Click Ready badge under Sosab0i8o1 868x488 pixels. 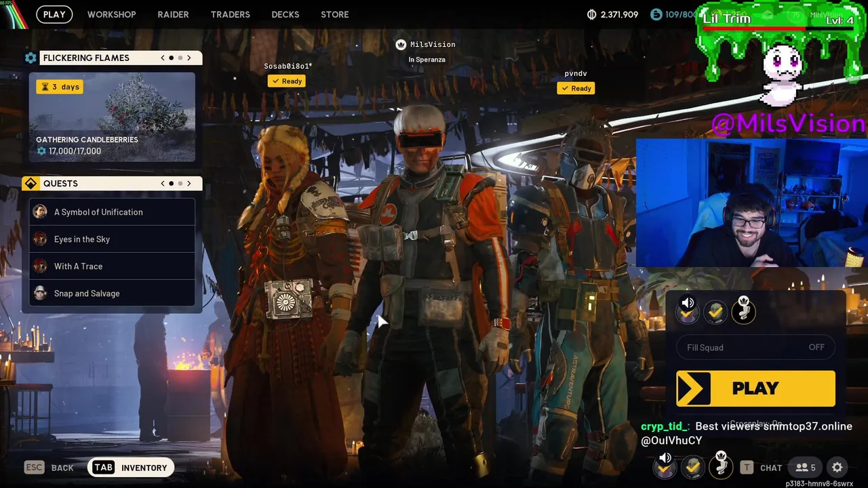[286, 81]
